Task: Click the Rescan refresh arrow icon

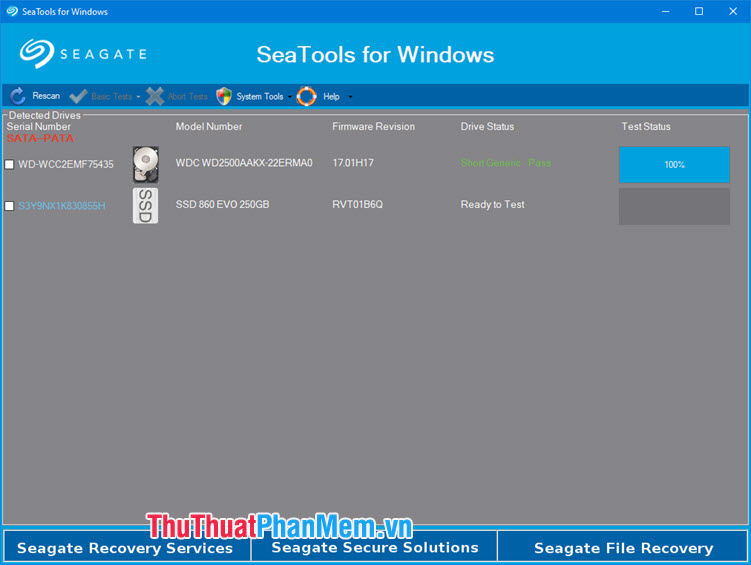Action: [x=18, y=96]
